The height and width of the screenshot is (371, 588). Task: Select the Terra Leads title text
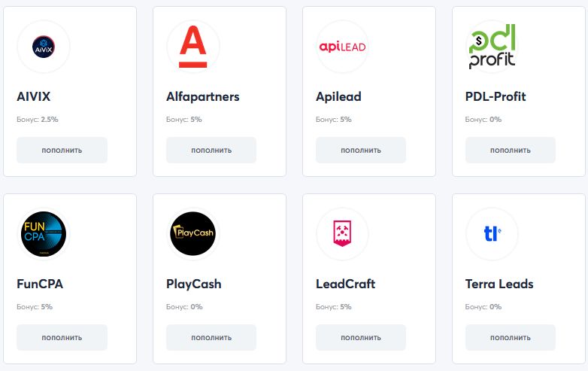tap(499, 284)
